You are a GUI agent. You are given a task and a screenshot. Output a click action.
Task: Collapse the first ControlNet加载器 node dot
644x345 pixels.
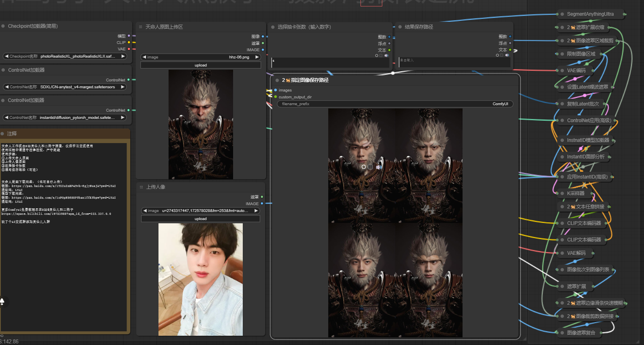pyautogui.click(x=3, y=70)
